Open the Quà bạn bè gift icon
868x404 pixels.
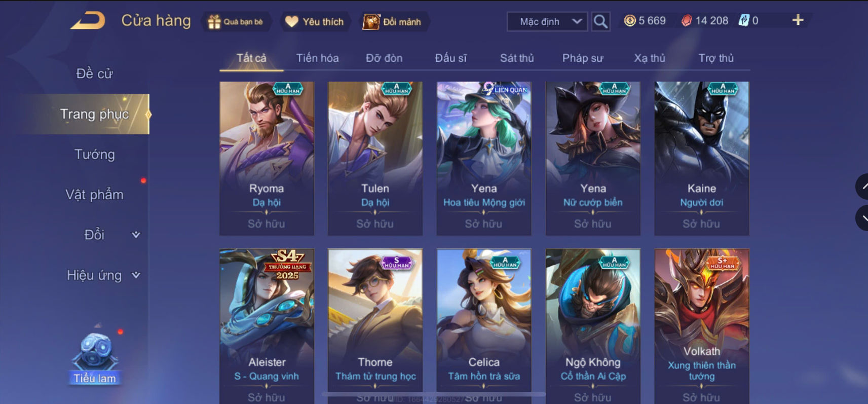[x=214, y=22]
